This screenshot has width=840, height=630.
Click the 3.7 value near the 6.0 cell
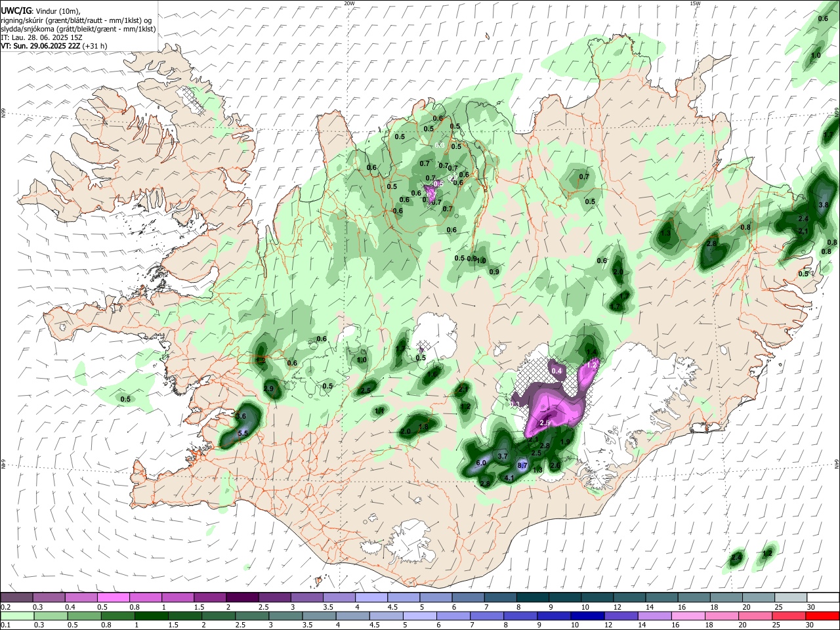pos(503,455)
